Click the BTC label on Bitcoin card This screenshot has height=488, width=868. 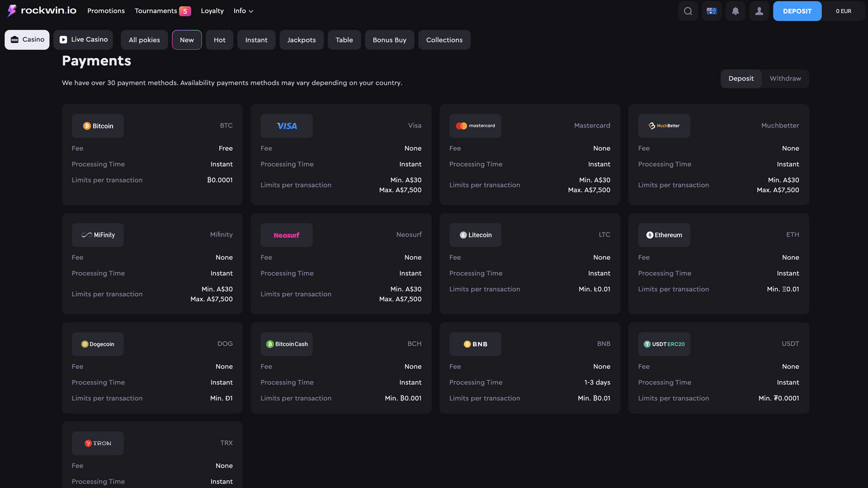pyautogui.click(x=226, y=125)
